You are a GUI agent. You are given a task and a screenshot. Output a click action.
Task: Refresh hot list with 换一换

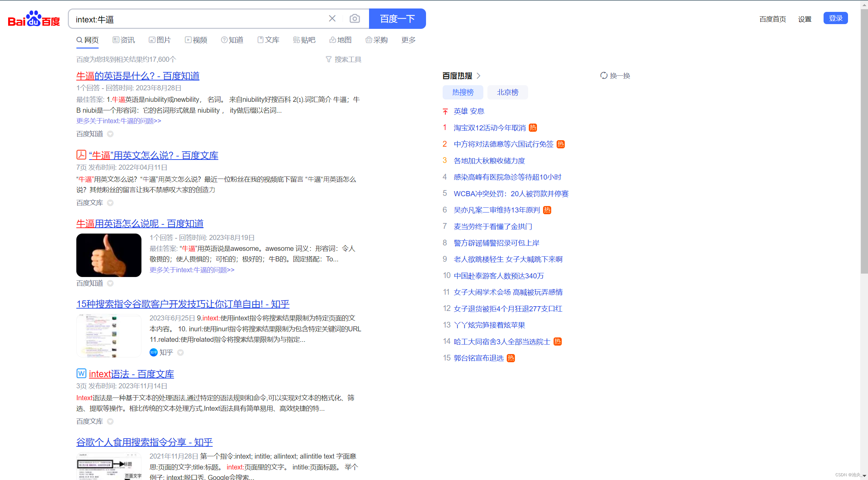point(615,76)
